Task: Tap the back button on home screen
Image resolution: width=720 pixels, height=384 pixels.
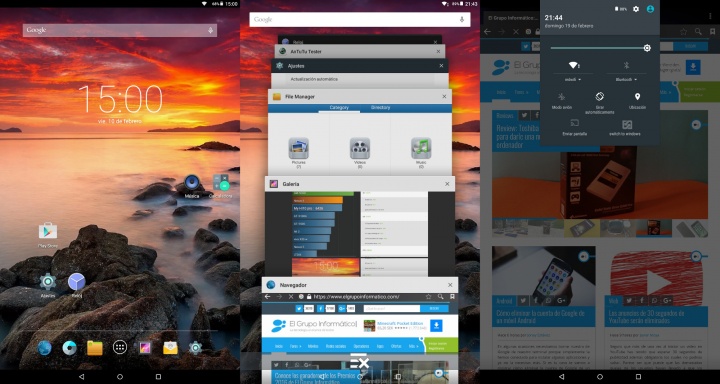Action: click(x=82, y=377)
